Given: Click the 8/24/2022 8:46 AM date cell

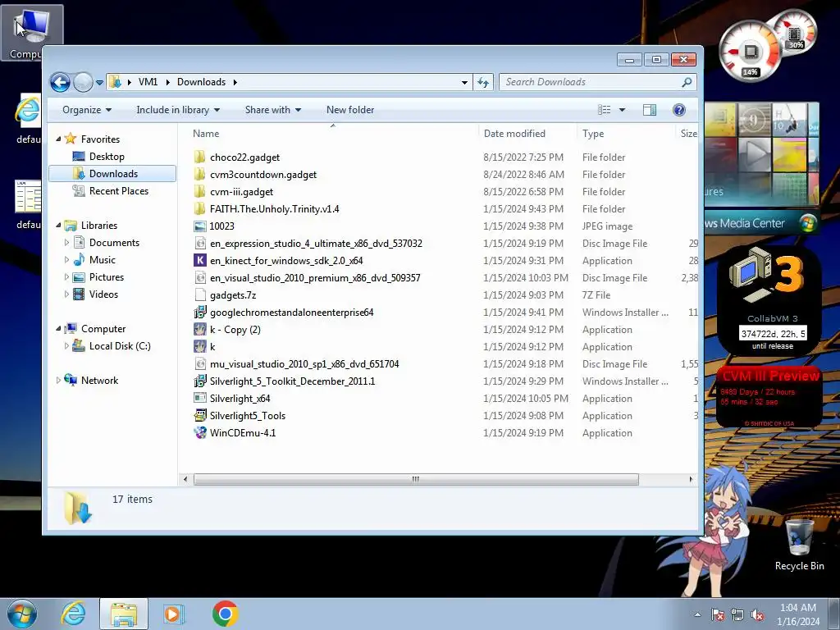Looking at the screenshot, I should [523, 174].
